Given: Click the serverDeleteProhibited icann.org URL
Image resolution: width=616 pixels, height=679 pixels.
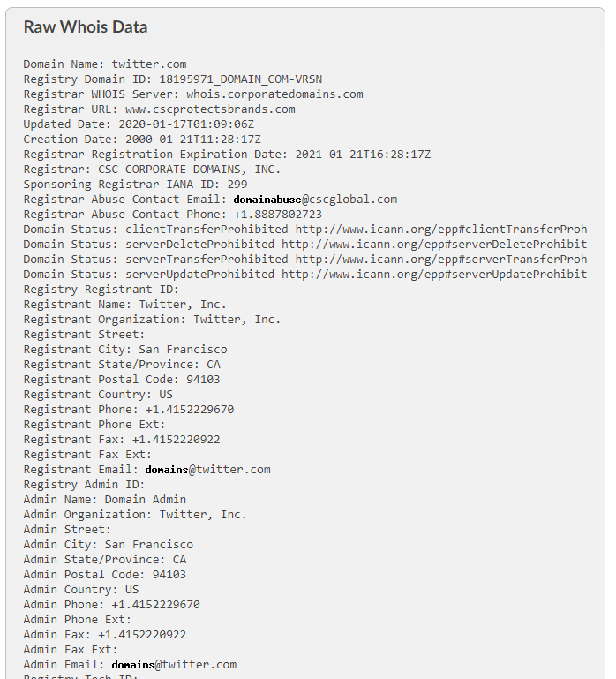Looking at the screenshot, I should (x=434, y=245).
